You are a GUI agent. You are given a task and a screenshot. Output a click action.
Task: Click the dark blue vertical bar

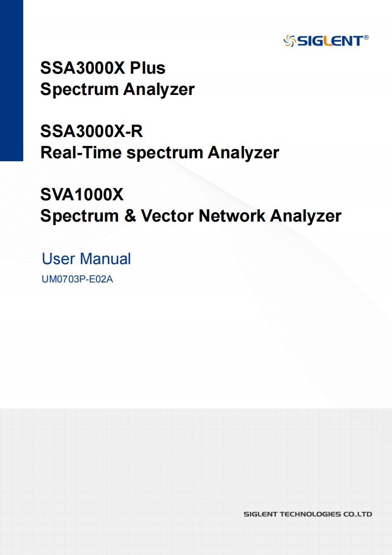[11, 80]
